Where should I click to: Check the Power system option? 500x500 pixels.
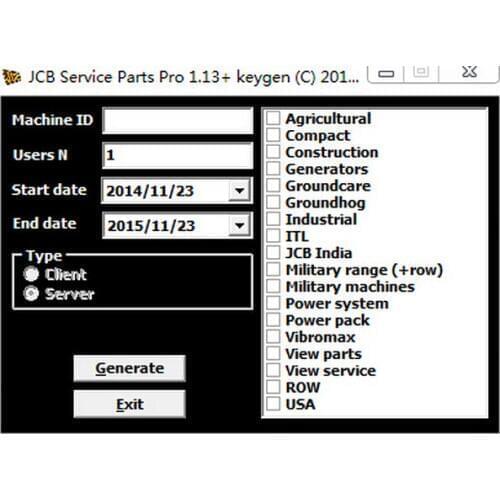tap(273, 303)
